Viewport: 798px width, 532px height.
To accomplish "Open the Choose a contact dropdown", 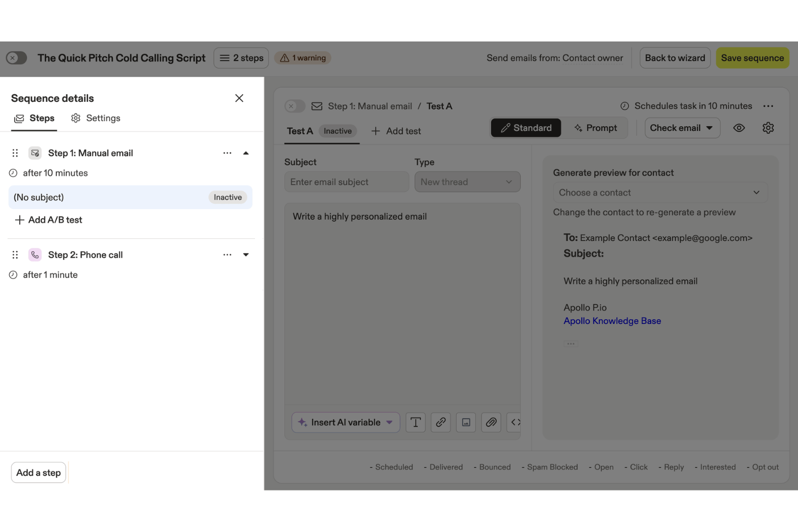I will [x=661, y=192].
